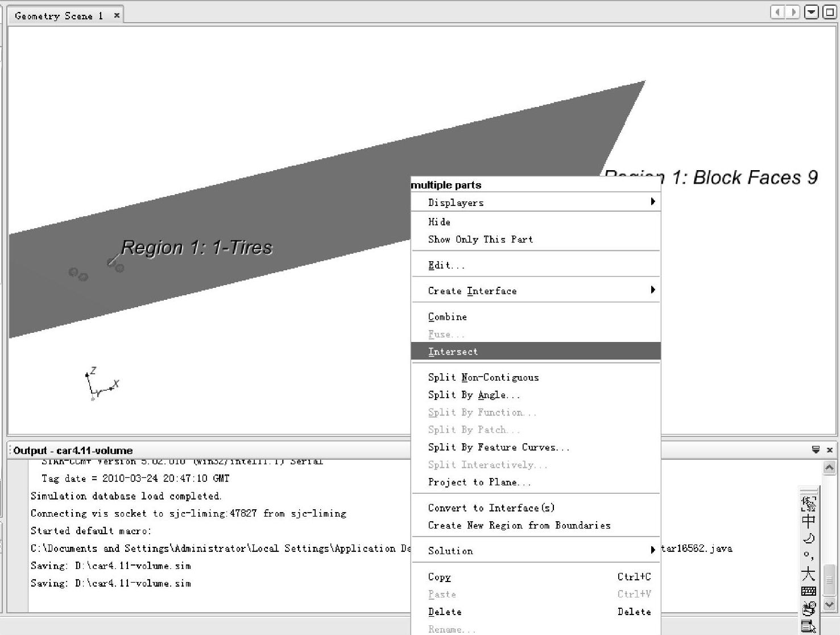Select Show Only This Part
This screenshot has height=635, width=840.
[x=536, y=239]
